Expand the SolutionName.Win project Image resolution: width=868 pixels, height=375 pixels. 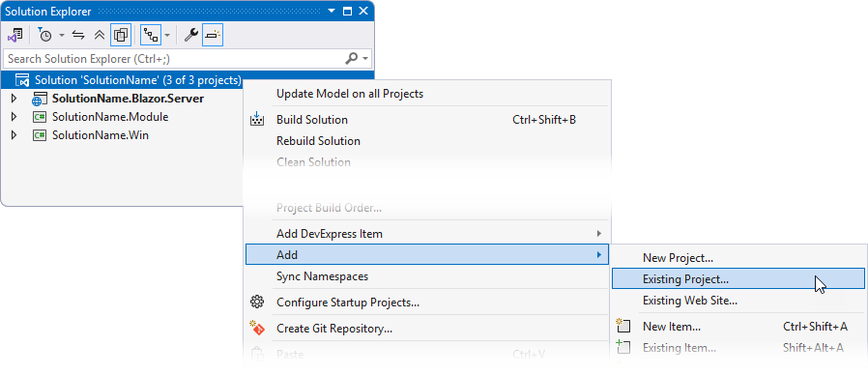(14, 134)
